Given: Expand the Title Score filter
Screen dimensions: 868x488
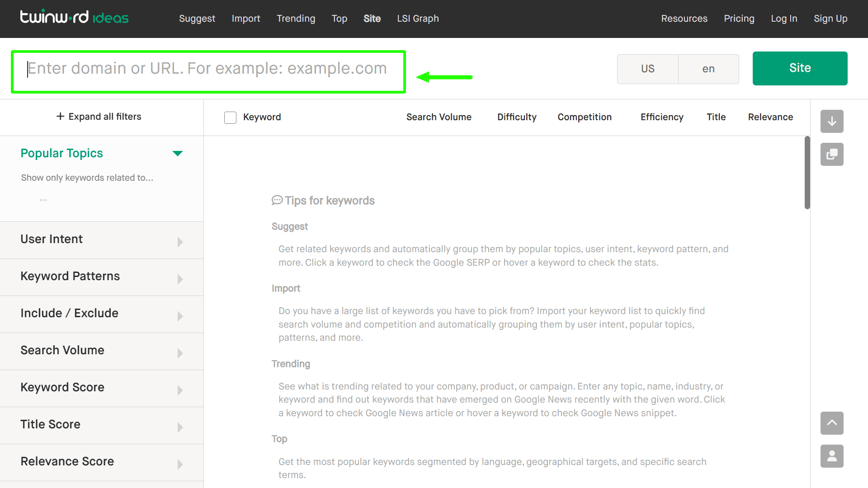Looking at the screenshot, I should (102, 425).
